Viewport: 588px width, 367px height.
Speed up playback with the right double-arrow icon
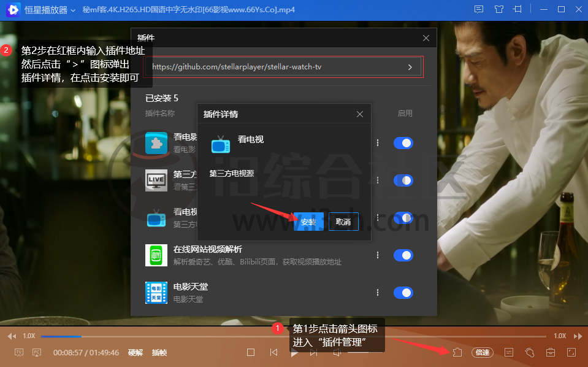point(578,336)
